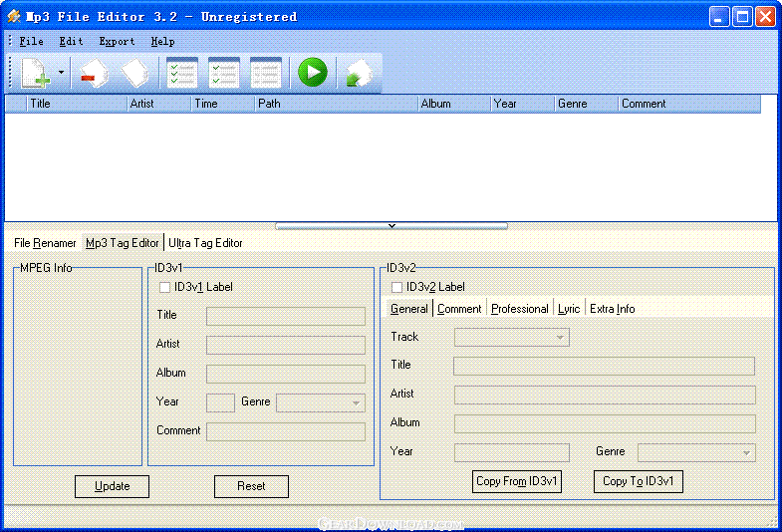Viewport: 782px width, 532px height.
Task: Click the Clear list blank page icon
Action: (135, 73)
